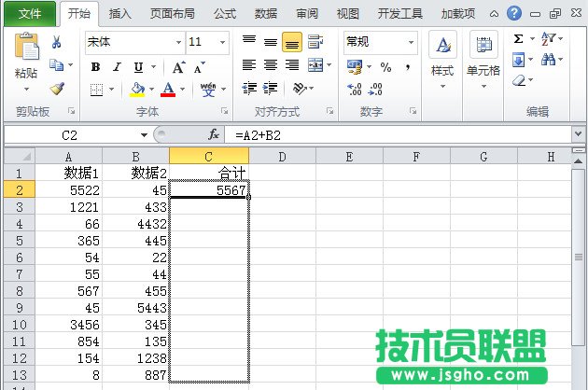Toggle bottom align (highlighted)

[x=292, y=42]
